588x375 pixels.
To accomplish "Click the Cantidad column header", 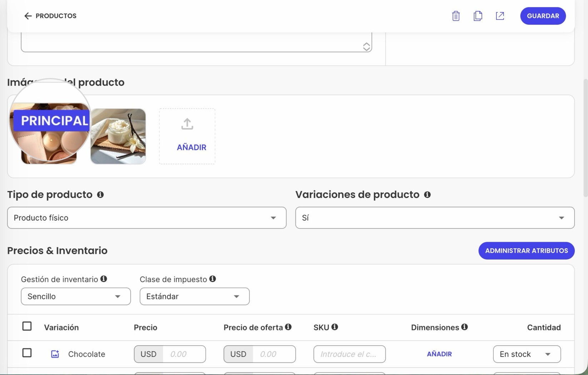I will pyautogui.click(x=544, y=327).
